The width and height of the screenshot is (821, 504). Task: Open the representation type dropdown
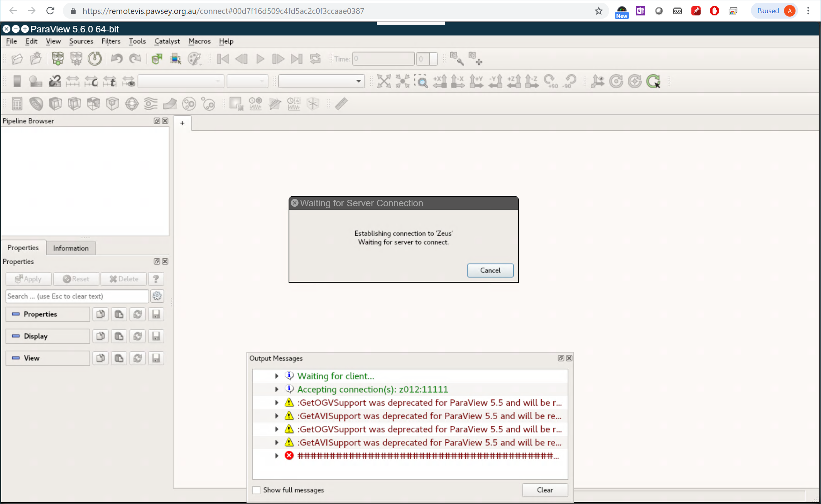coord(321,81)
